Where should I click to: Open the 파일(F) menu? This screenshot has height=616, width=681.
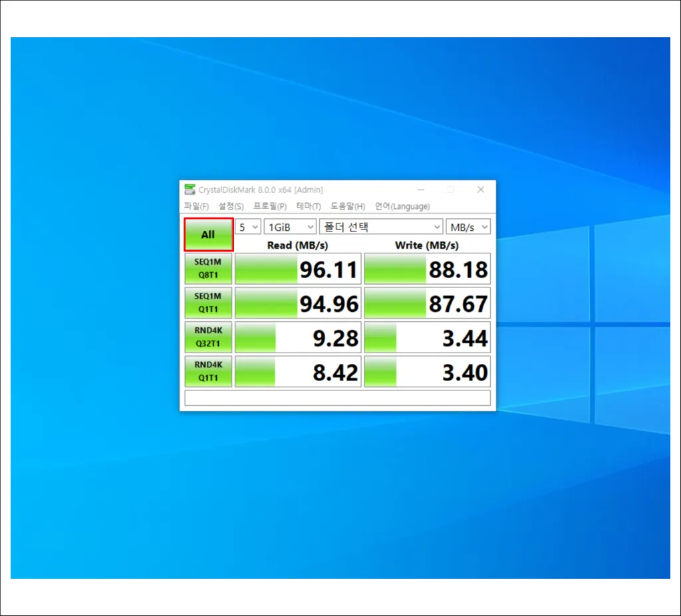(x=196, y=206)
